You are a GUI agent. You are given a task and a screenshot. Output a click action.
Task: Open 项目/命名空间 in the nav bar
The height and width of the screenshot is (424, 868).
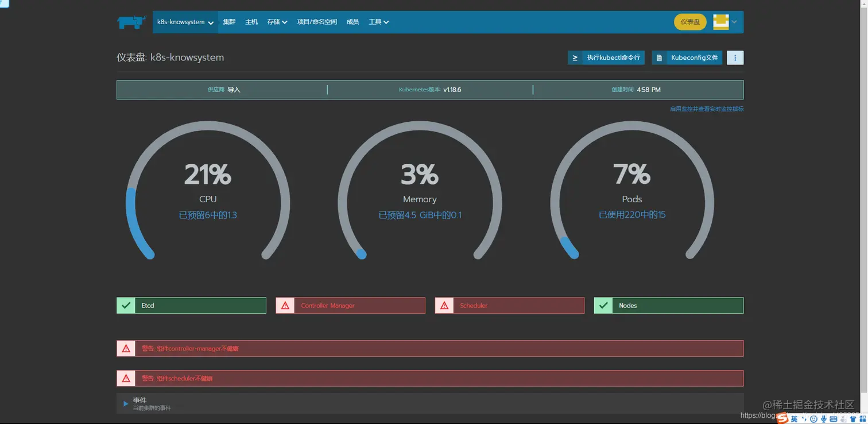pos(317,22)
